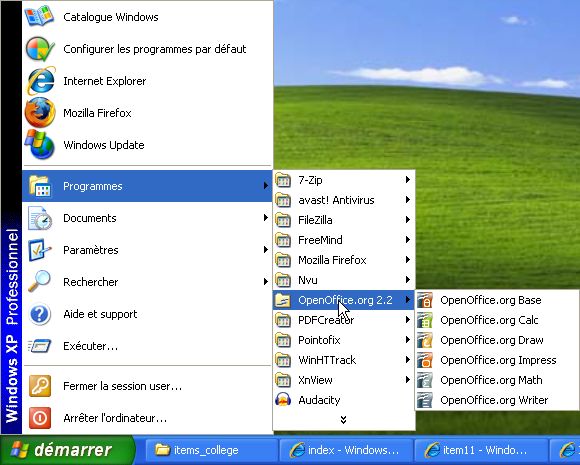The image size is (580, 465).
Task: Click the 7-Zip folder icon
Action: click(283, 180)
